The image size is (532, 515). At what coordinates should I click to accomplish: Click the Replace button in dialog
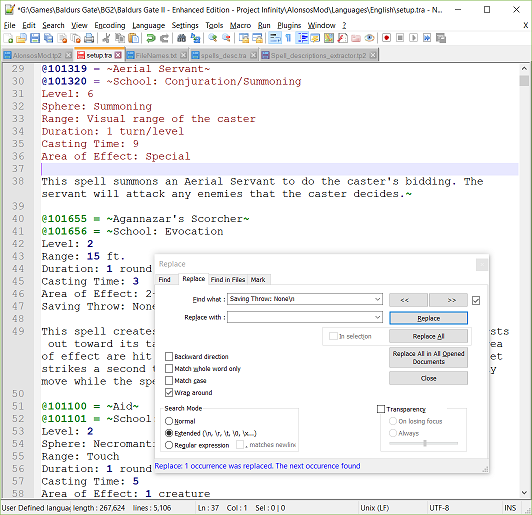click(x=429, y=318)
